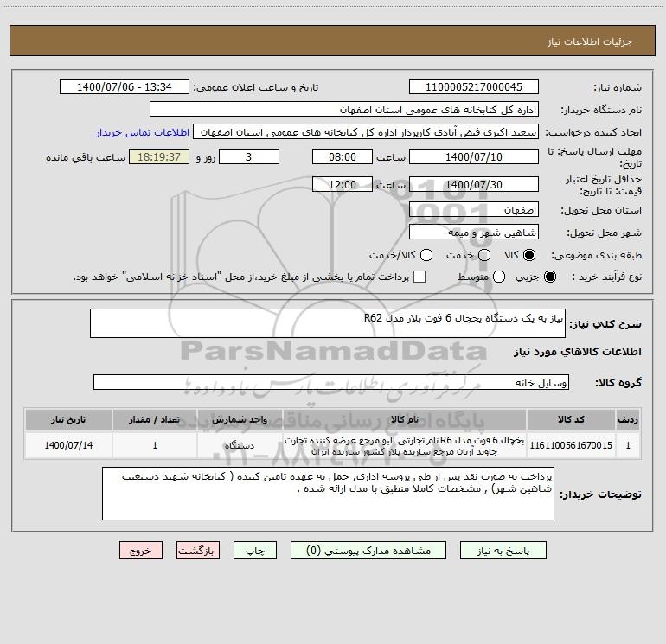Click the delivery city field شاهین شهر و میمه
The width and height of the screenshot is (666, 644).
474,233
